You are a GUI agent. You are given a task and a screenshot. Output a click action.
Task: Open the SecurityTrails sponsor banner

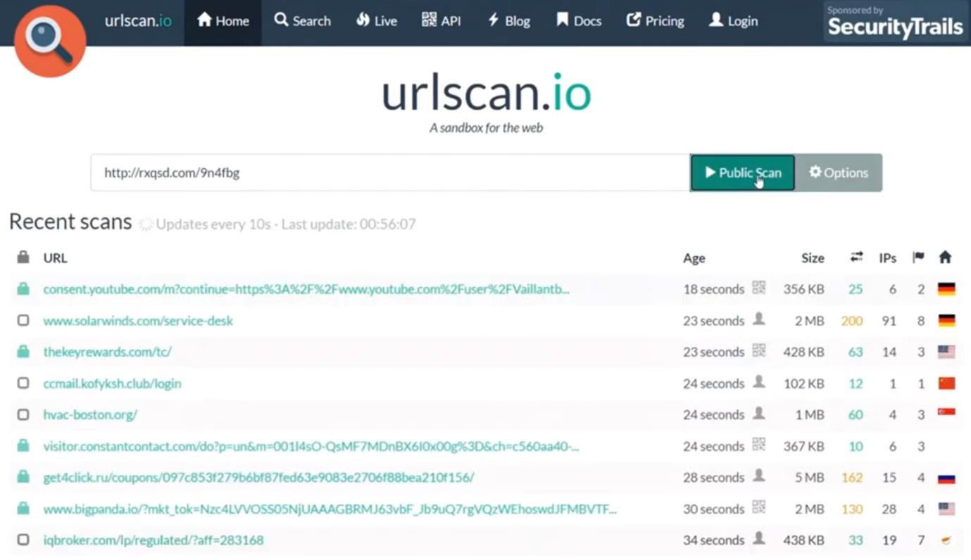[x=895, y=21]
